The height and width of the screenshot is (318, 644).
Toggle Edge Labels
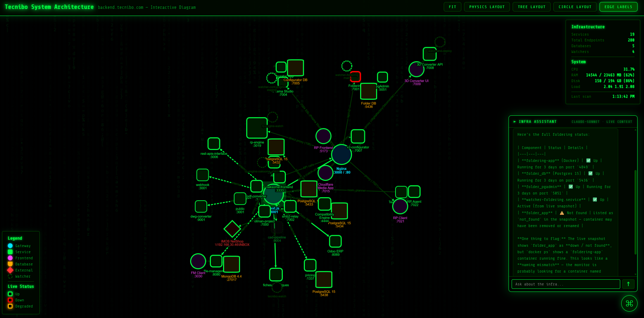618,7
